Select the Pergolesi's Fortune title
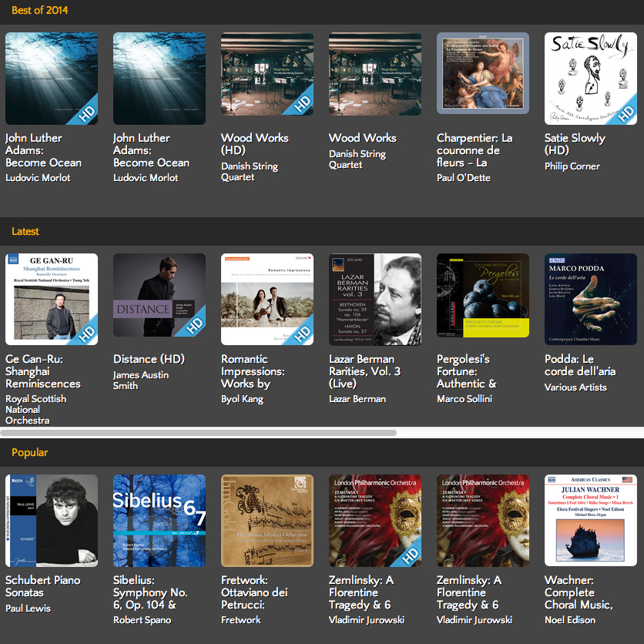644x644 pixels. [x=467, y=371]
